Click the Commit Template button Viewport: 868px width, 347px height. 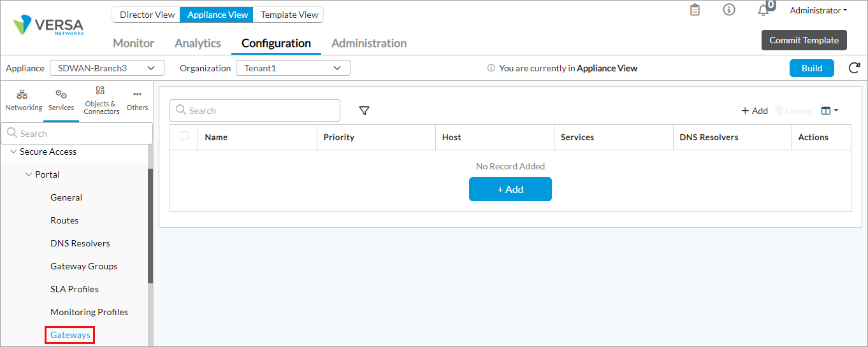[804, 40]
